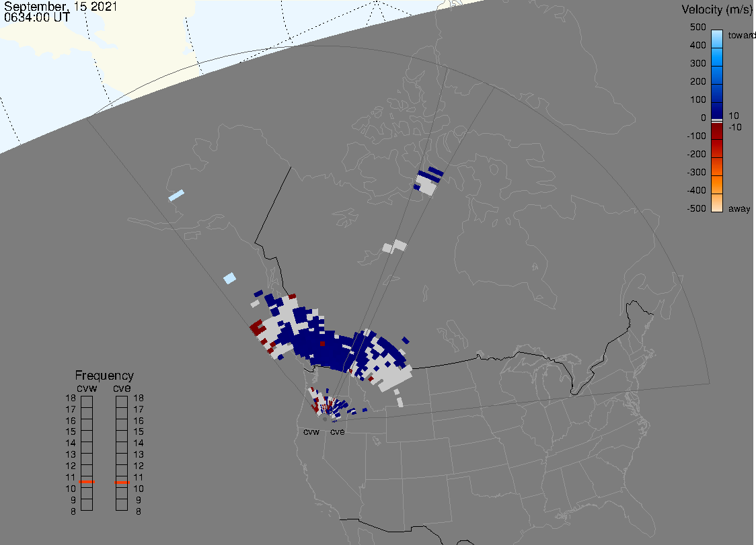The image size is (756, 545).
Task: Pick the pale orange segment at the velocity bar bottom
Action: pyautogui.click(x=717, y=203)
